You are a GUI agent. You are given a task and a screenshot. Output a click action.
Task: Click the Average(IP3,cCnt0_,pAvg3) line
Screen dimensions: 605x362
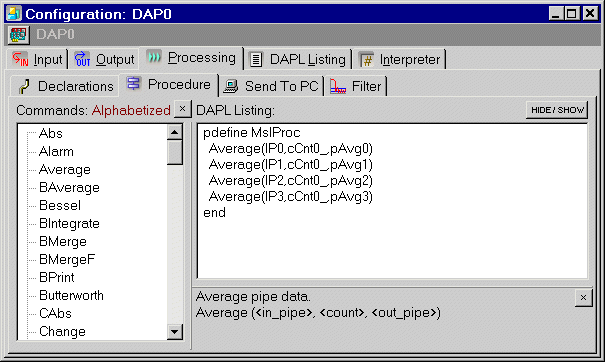(x=291, y=197)
